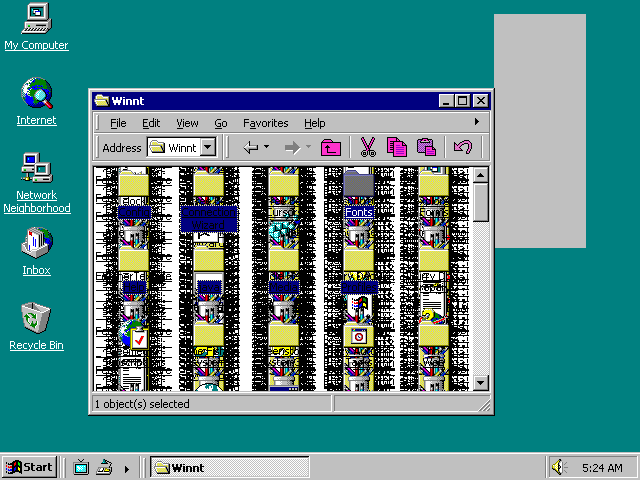
Task: Select the folder icon above Media label
Action: coord(284,258)
